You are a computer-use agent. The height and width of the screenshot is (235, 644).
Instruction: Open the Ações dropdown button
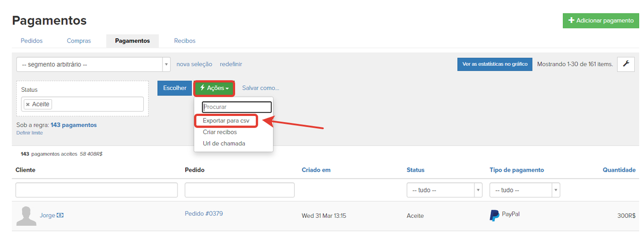click(x=214, y=88)
